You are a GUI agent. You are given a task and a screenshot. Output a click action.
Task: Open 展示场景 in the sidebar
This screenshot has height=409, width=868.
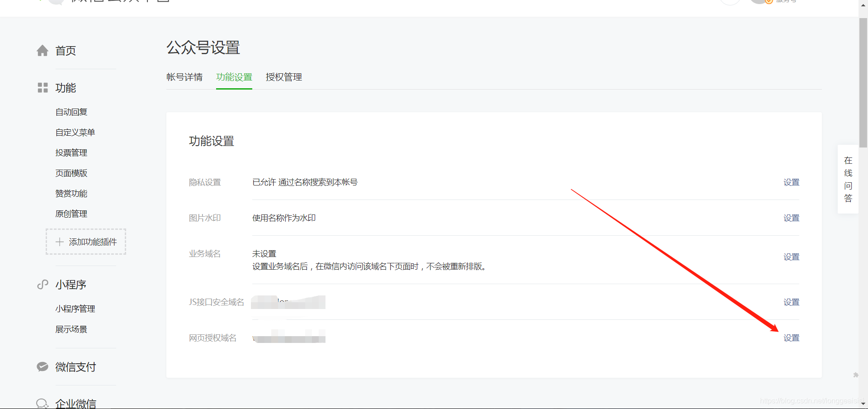click(71, 329)
